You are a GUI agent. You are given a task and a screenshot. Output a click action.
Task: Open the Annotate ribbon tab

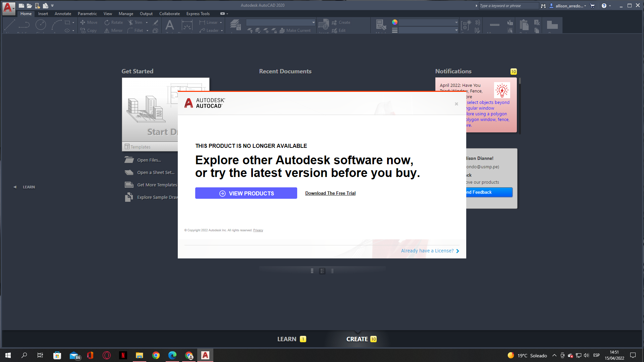pyautogui.click(x=63, y=14)
